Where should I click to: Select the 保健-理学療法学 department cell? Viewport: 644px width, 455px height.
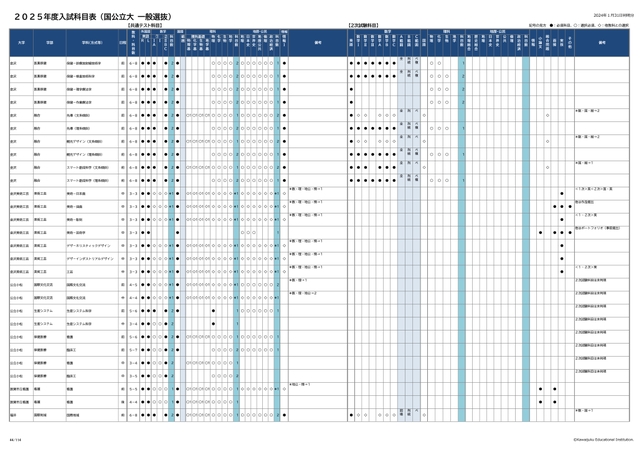coord(80,89)
